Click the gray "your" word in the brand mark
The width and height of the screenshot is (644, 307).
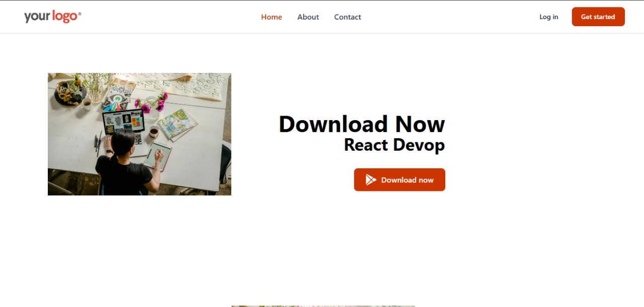click(36, 17)
